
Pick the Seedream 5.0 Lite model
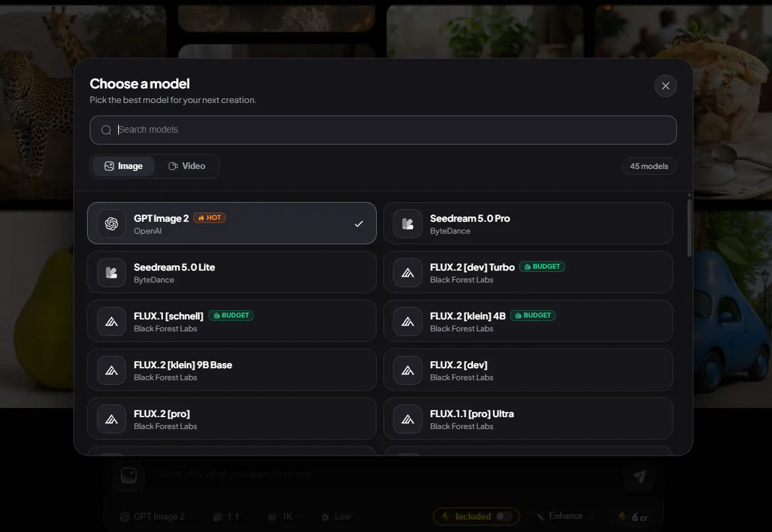coord(232,272)
